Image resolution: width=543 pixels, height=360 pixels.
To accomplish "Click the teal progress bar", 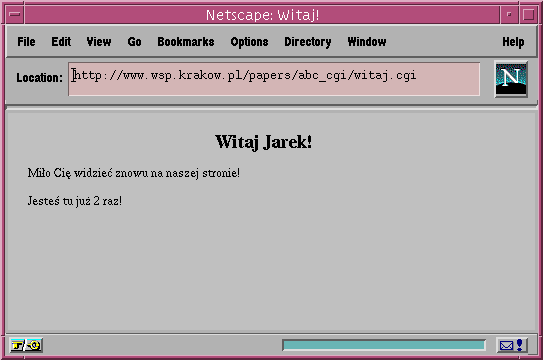I will [384, 345].
